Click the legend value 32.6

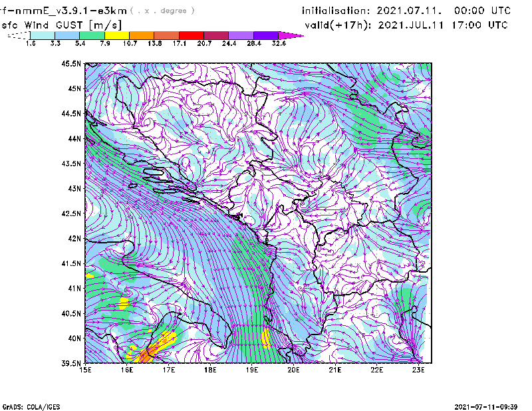[279, 43]
